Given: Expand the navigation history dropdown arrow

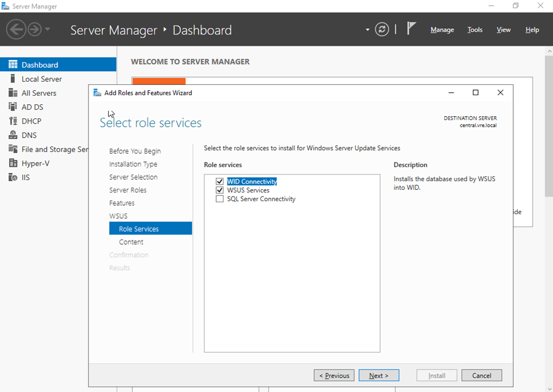Looking at the screenshot, I should [48, 29].
